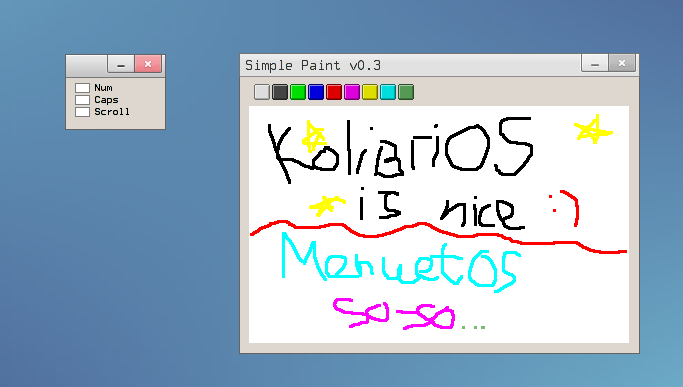Choose the yellow color swatch
The image size is (683, 387).
(370, 92)
